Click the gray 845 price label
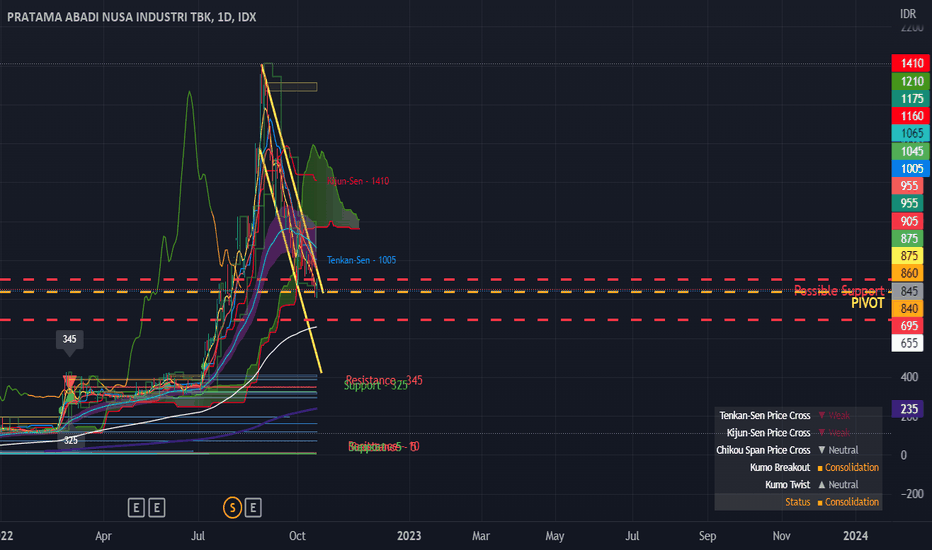The image size is (932, 550). point(908,291)
